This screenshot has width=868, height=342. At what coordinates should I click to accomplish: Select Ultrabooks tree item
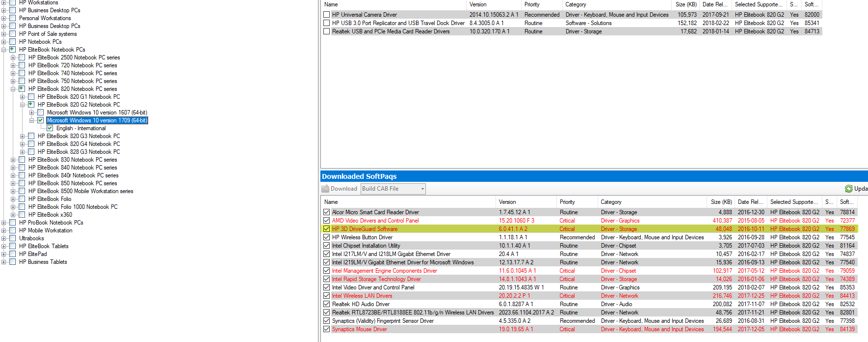coord(31,238)
